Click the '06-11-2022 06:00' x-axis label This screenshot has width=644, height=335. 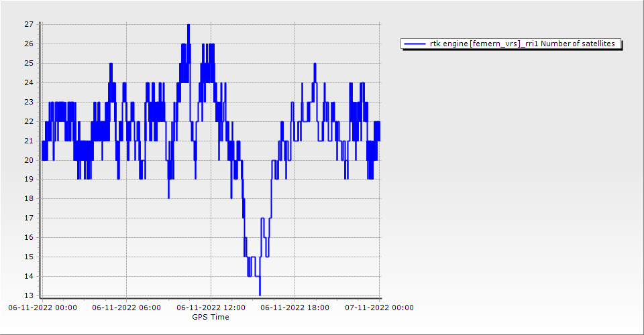click(x=126, y=308)
